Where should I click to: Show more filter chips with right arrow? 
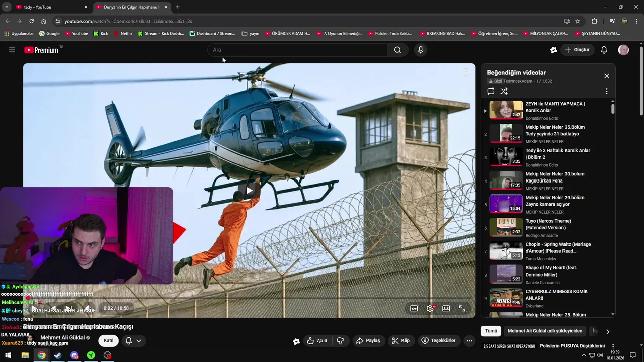coord(607,331)
